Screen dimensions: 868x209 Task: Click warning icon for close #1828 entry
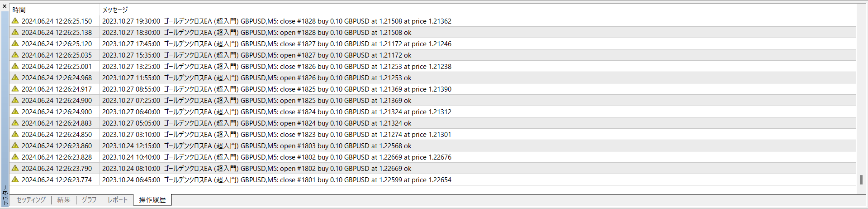[15, 21]
